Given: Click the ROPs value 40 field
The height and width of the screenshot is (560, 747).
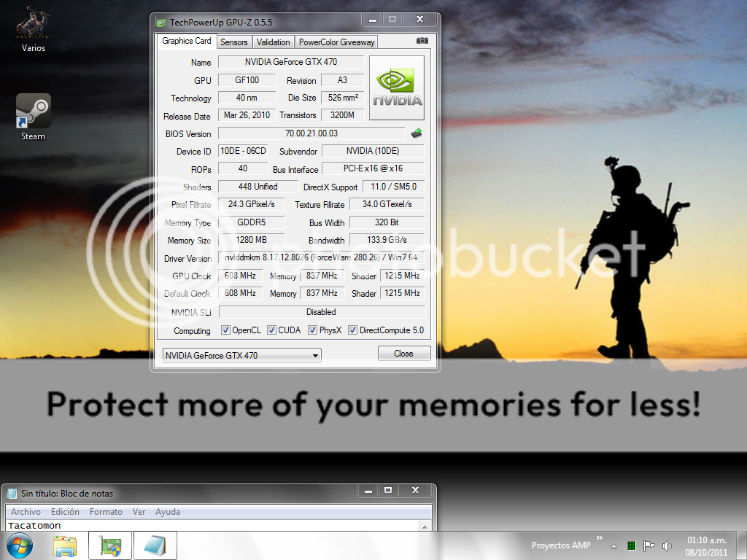Looking at the screenshot, I should point(243,168).
